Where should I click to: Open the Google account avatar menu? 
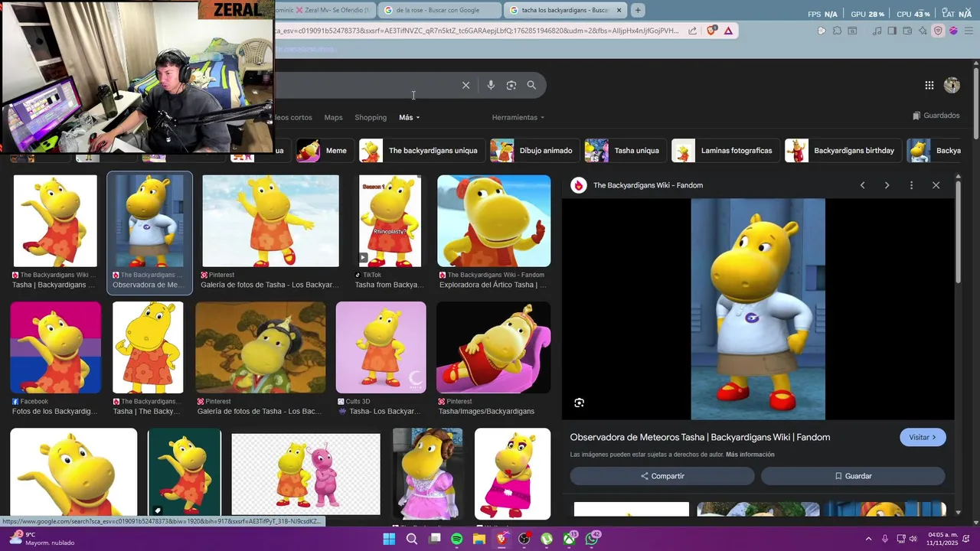[952, 86]
